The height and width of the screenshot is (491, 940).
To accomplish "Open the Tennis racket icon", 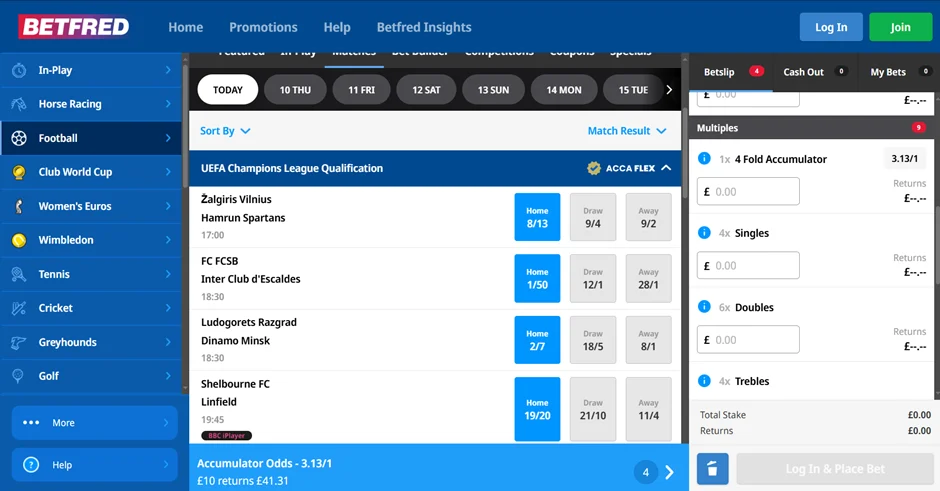I will tap(19, 274).
